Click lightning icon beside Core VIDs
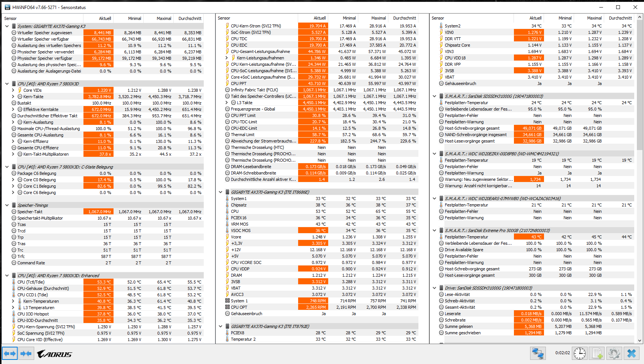The height and width of the screenshot is (364, 644). pyautogui.click(x=20, y=90)
